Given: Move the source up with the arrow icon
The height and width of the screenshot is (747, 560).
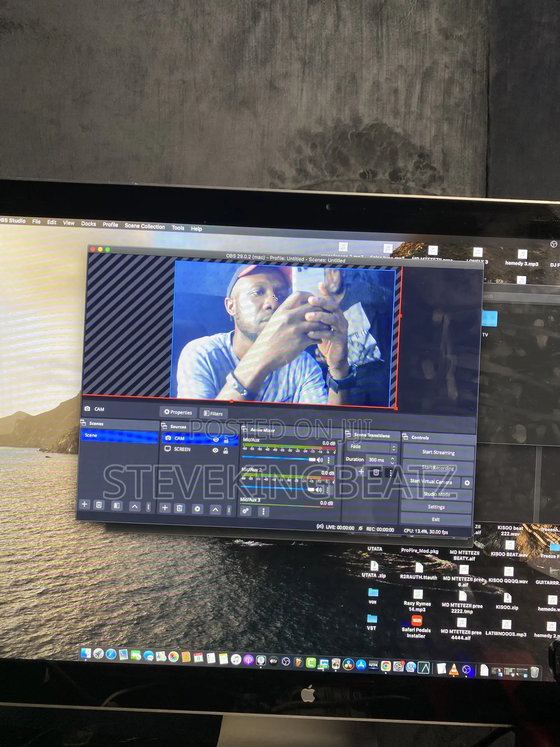Looking at the screenshot, I should [x=216, y=510].
